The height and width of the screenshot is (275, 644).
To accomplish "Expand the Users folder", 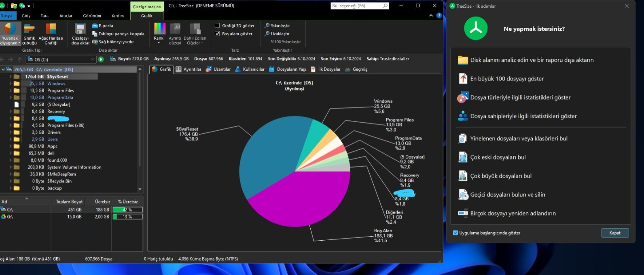I will 10,139.
